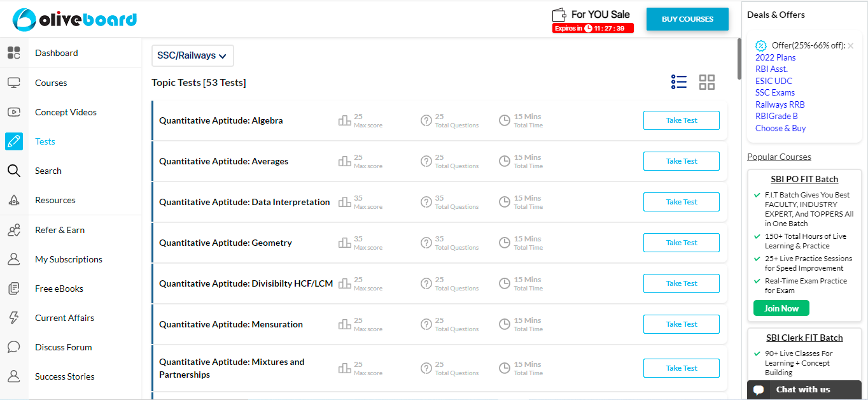This screenshot has height=400, width=868.
Task: Take the Divisibility HCF/LCM test
Action: [682, 283]
